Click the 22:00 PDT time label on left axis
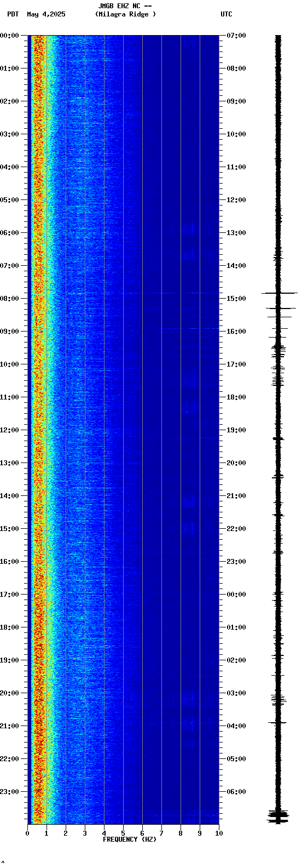This screenshot has width=302, height=868. click(x=9, y=759)
